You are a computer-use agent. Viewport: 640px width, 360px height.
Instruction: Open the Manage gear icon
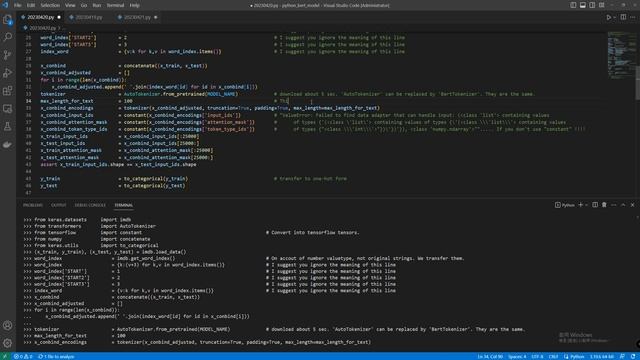pos(7,343)
